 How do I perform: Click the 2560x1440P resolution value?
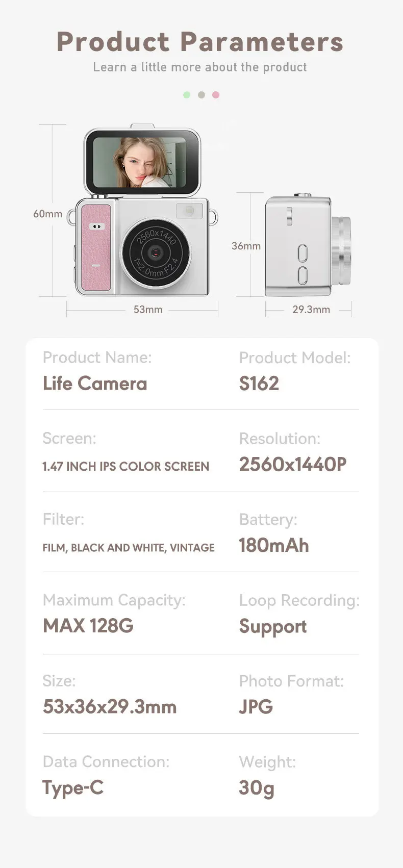coord(293,464)
